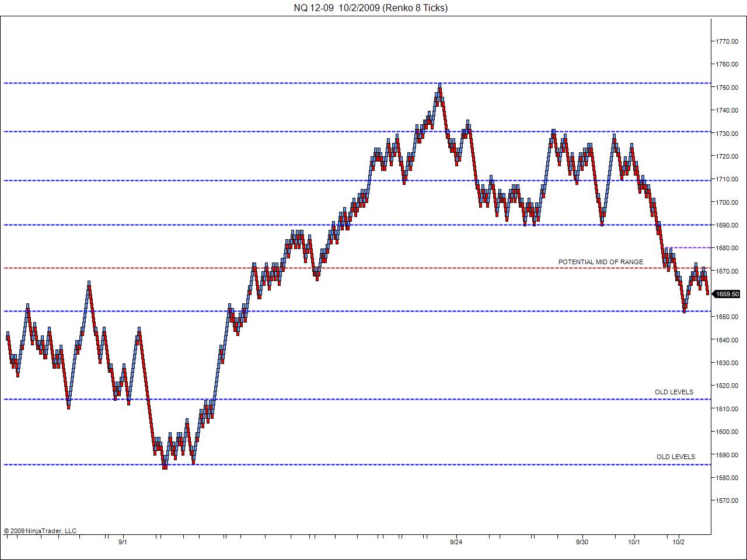Screen dimensions: 747x560
Task: Click the 10/1 date label on time axis
Action: coord(634,542)
